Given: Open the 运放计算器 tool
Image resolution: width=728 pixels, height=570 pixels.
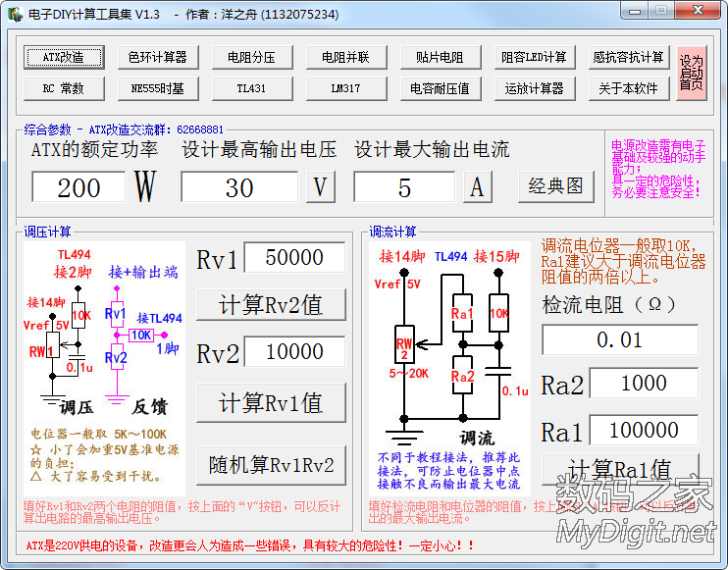Looking at the screenshot, I should click(535, 88).
